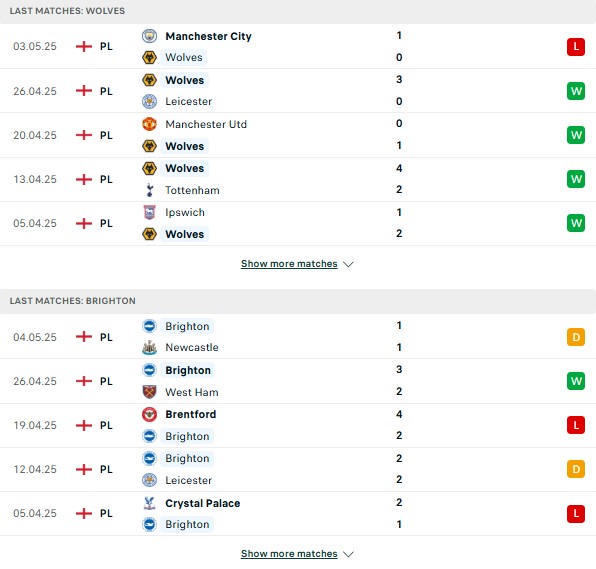596x569 pixels.
Task: Click the Newcastle club crest
Action: 149,347
